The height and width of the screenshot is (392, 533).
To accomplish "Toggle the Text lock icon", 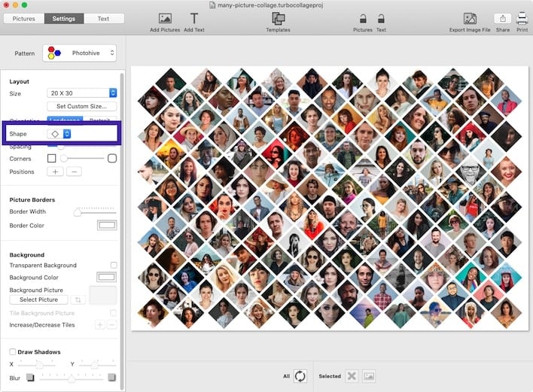I will click(x=381, y=19).
